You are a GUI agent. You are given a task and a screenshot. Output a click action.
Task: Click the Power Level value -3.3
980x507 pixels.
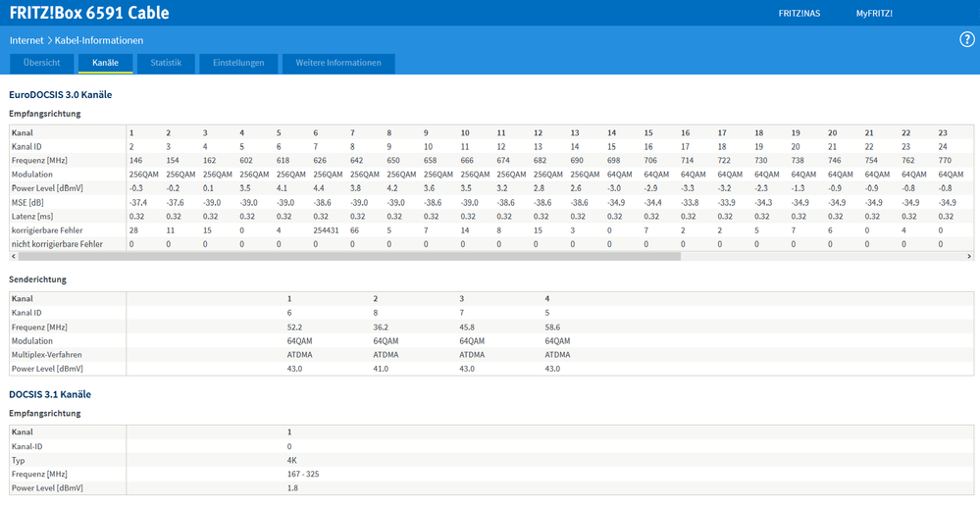point(688,188)
